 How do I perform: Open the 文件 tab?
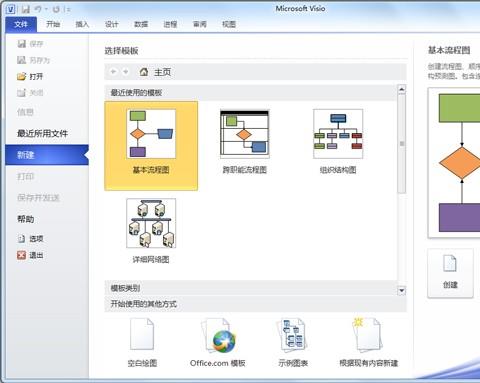click(x=21, y=24)
